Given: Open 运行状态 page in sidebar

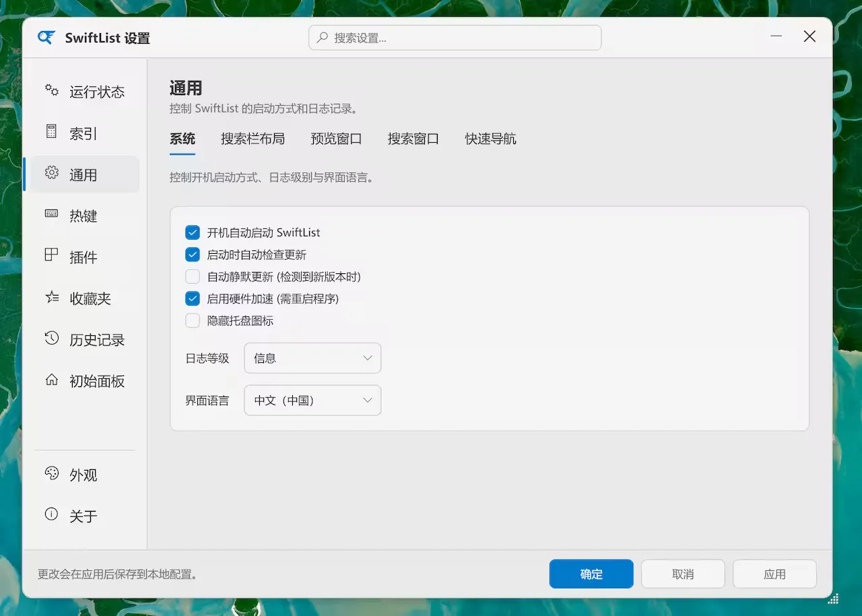Looking at the screenshot, I should (85, 92).
